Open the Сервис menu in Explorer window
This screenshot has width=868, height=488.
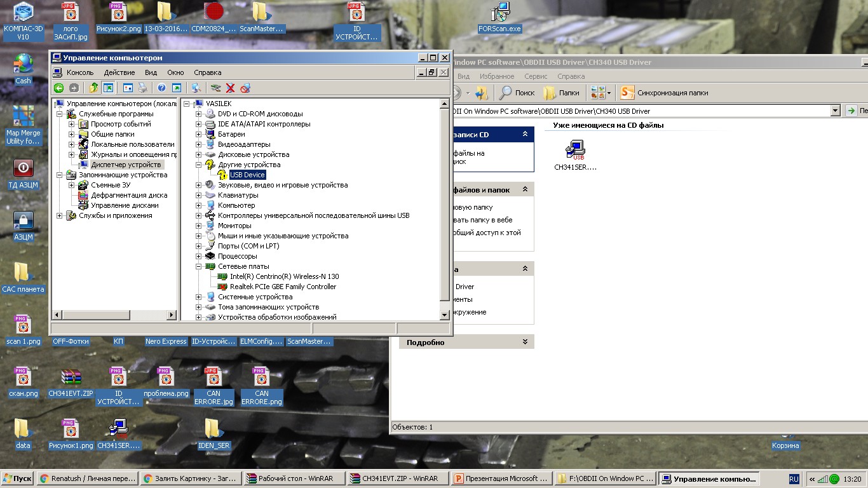pyautogui.click(x=536, y=76)
